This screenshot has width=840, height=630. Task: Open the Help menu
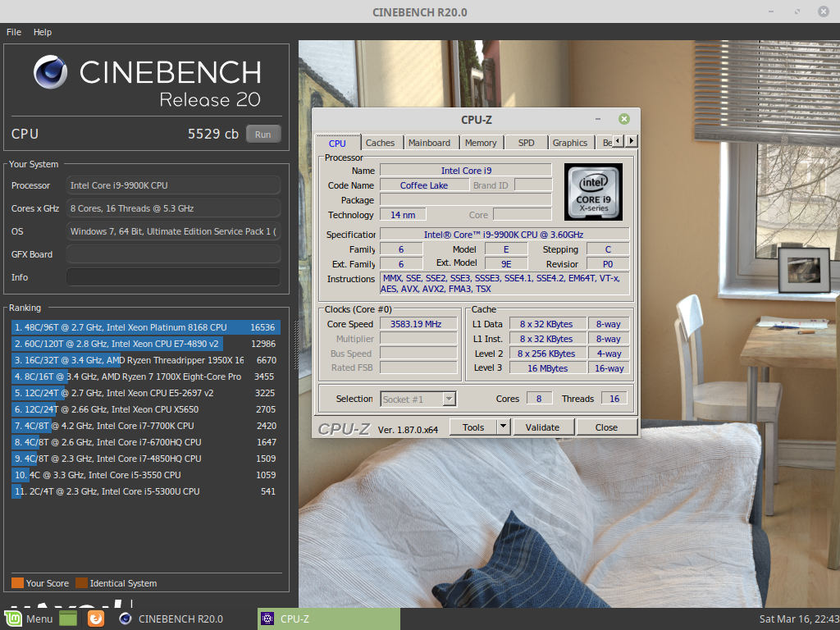click(x=43, y=32)
